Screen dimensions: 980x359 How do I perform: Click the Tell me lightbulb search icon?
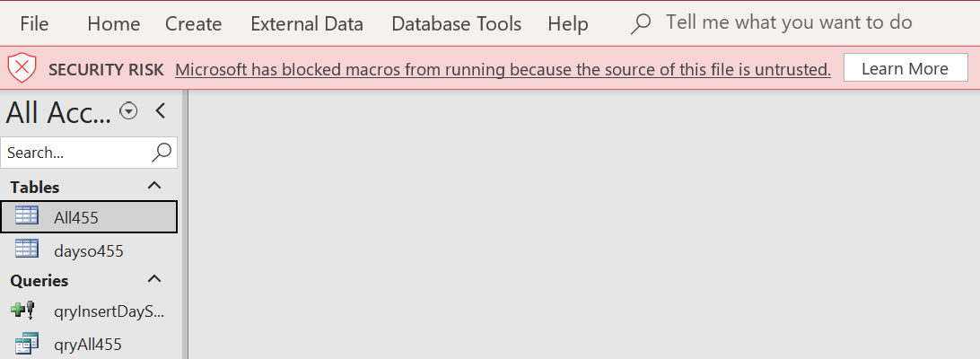click(641, 24)
